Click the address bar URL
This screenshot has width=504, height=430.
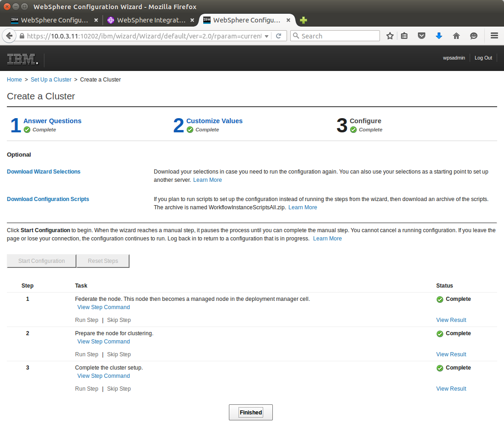144,36
